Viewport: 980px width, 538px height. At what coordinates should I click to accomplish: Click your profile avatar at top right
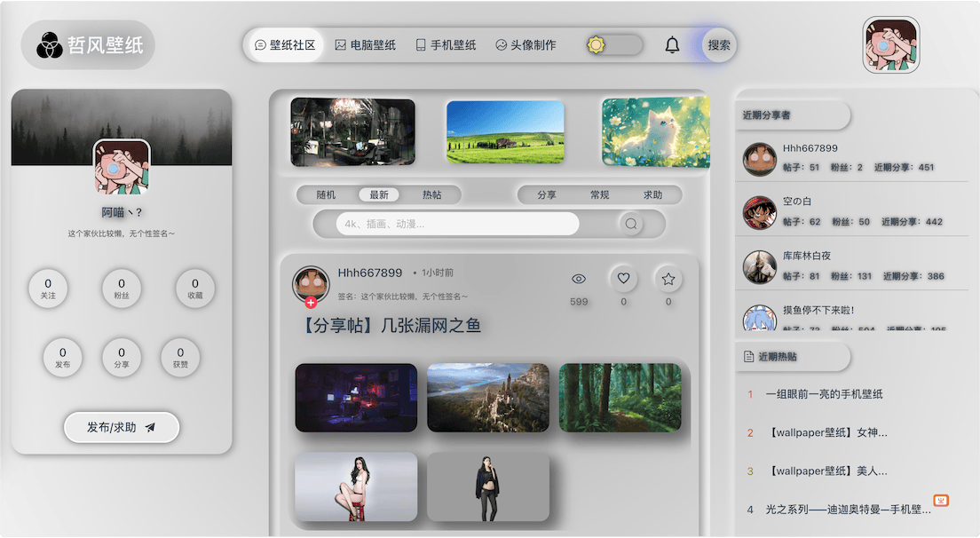click(x=891, y=44)
